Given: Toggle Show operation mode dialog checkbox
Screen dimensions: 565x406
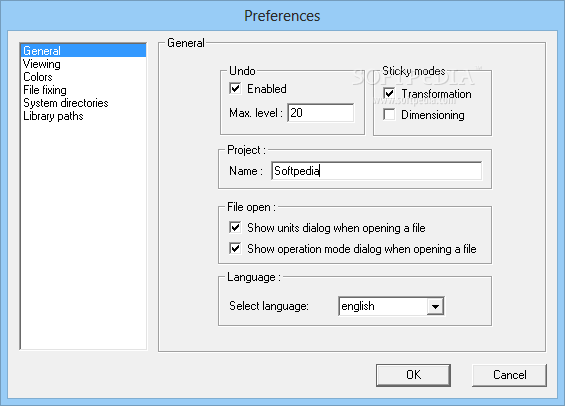Looking at the screenshot, I should coord(235,249).
